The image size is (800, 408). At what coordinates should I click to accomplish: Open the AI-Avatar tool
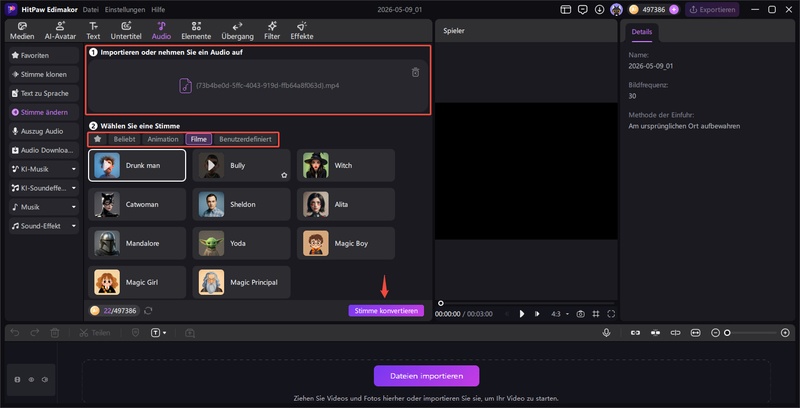(60, 31)
